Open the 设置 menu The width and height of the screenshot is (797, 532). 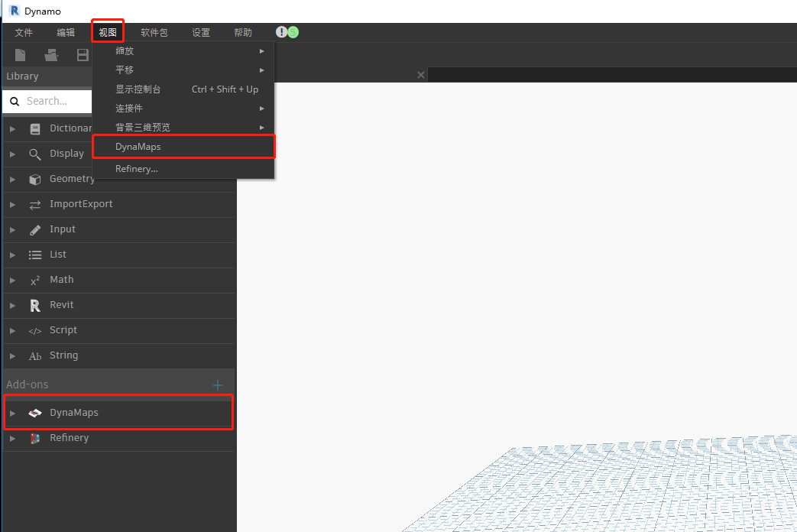click(x=201, y=33)
